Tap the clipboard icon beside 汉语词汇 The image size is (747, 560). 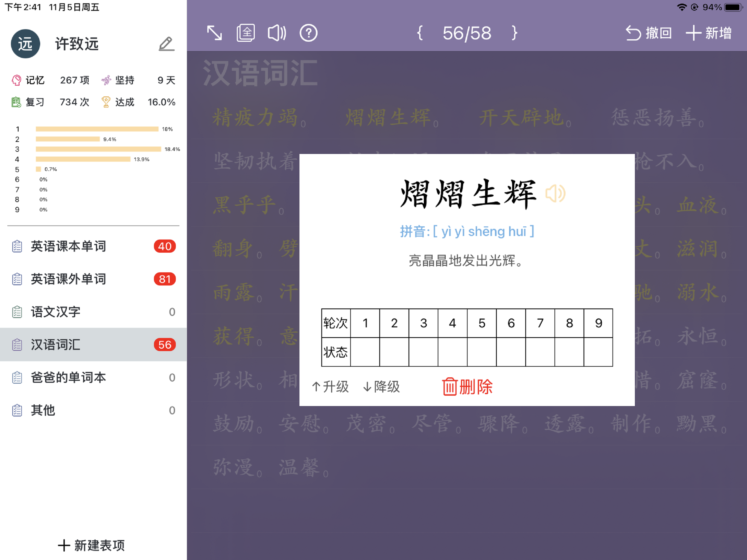(x=17, y=345)
